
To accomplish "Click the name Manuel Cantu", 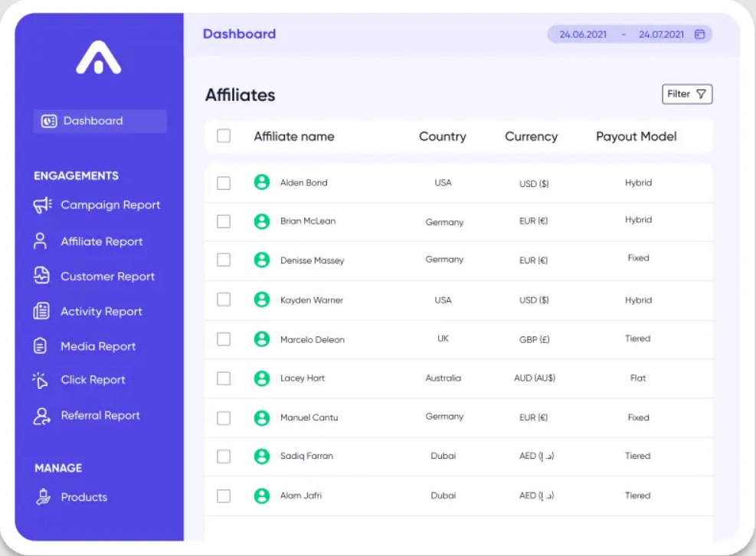I will pos(309,417).
